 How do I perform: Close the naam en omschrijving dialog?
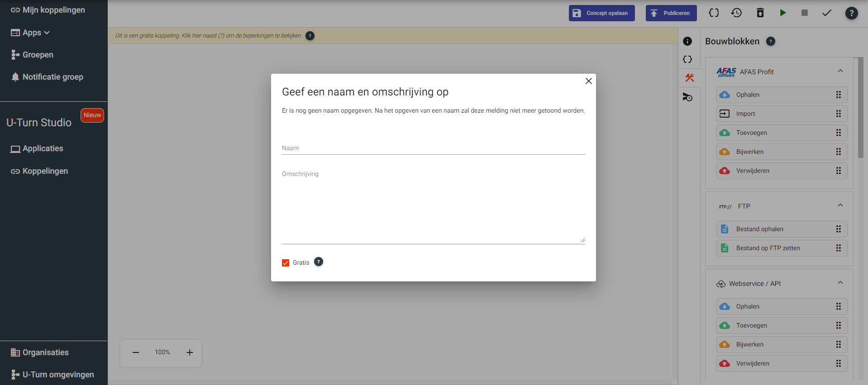point(588,81)
